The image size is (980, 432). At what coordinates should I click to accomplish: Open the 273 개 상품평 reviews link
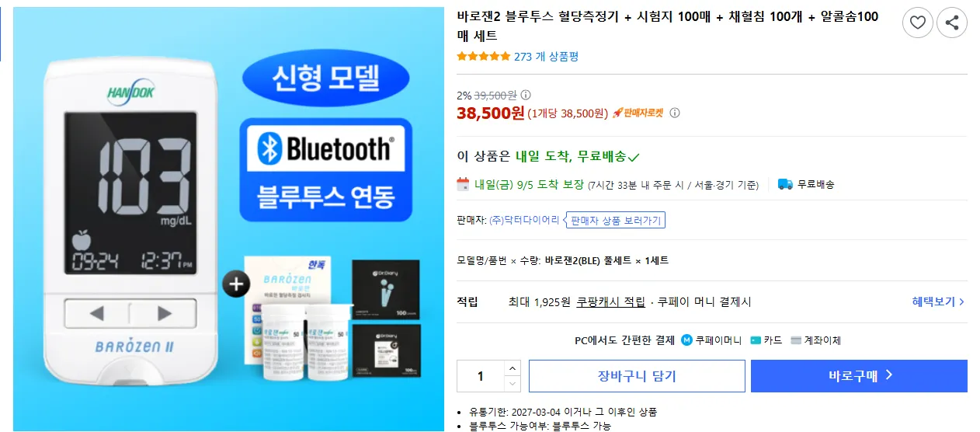click(546, 56)
